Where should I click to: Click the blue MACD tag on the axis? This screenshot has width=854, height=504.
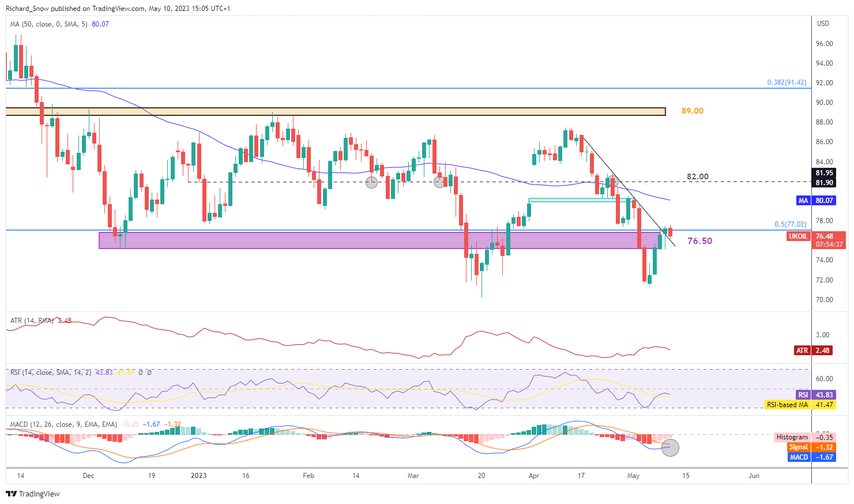click(x=799, y=457)
